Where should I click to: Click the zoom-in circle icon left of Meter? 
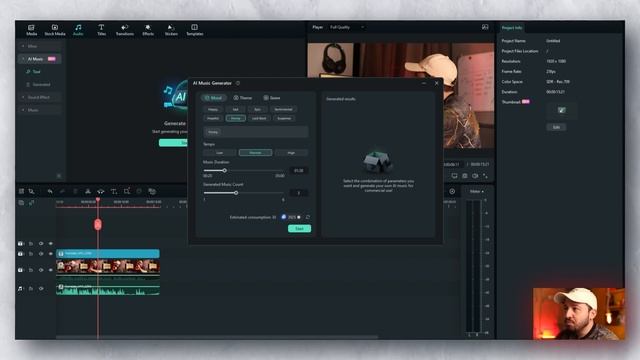(x=452, y=191)
